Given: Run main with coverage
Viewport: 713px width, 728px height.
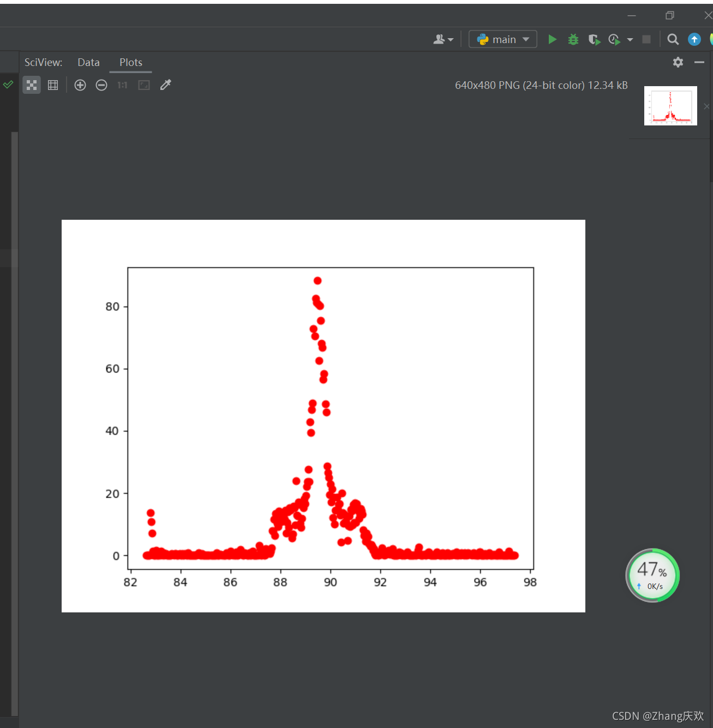Looking at the screenshot, I should click(x=594, y=39).
